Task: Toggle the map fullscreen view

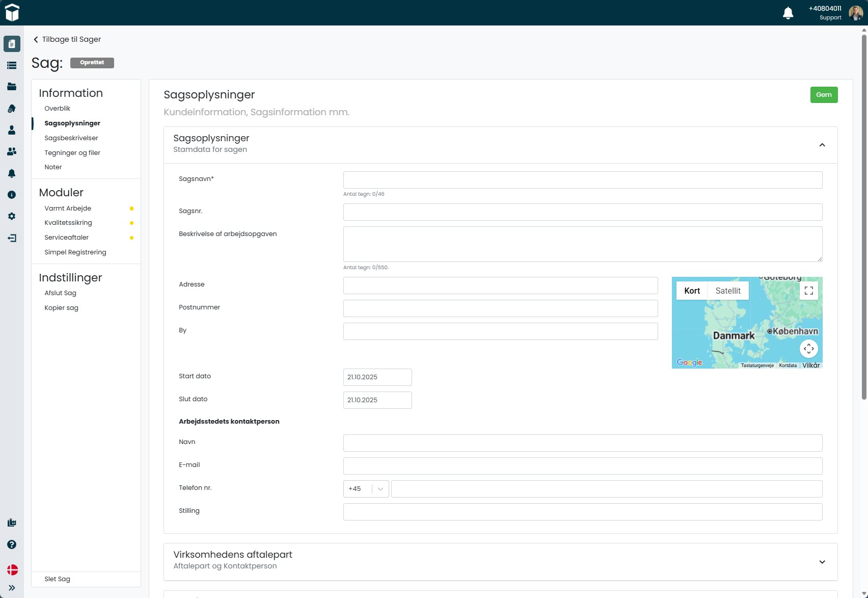Action: [808, 291]
